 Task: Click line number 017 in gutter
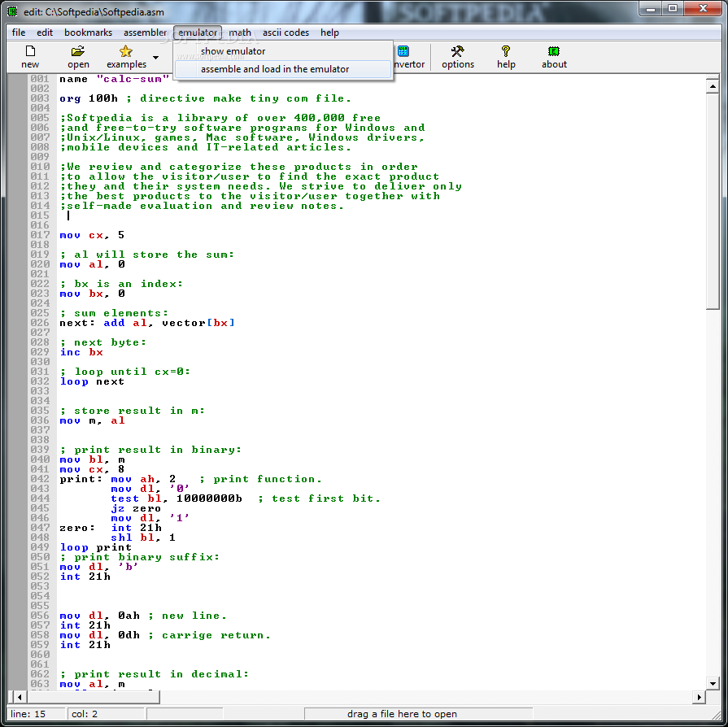click(x=40, y=235)
